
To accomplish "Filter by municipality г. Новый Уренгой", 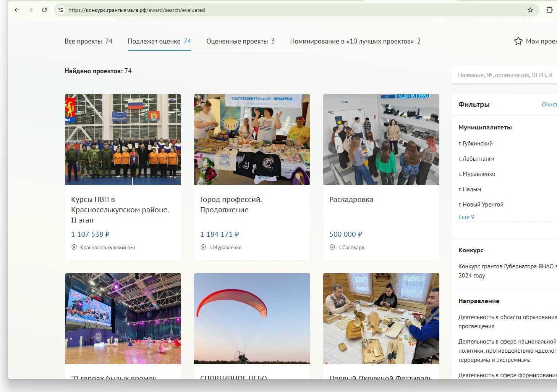I will coord(481,205).
